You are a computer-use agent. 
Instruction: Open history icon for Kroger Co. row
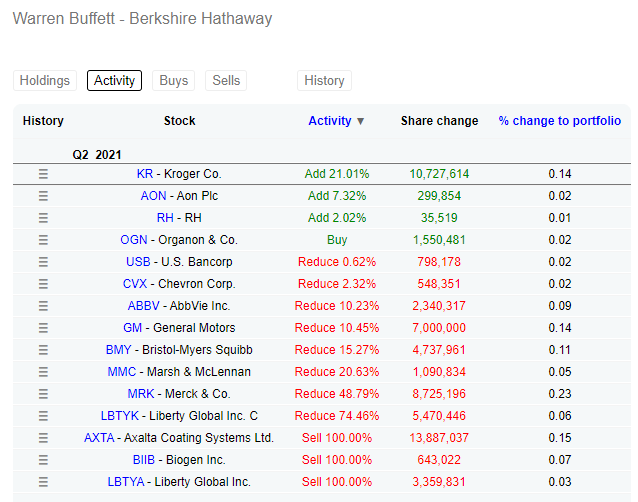(x=43, y=174)
